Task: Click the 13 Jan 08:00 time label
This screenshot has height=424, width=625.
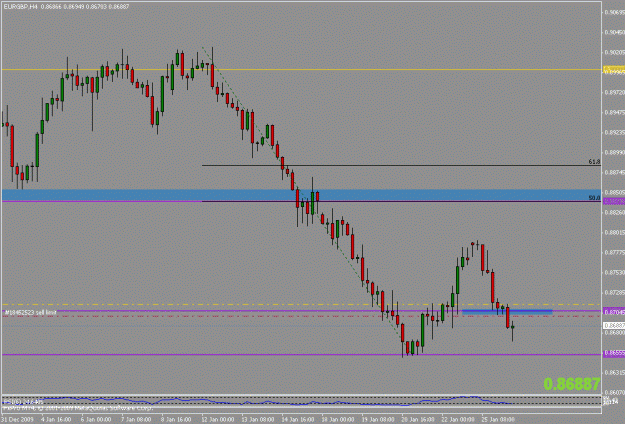Action: coord(257,420)
